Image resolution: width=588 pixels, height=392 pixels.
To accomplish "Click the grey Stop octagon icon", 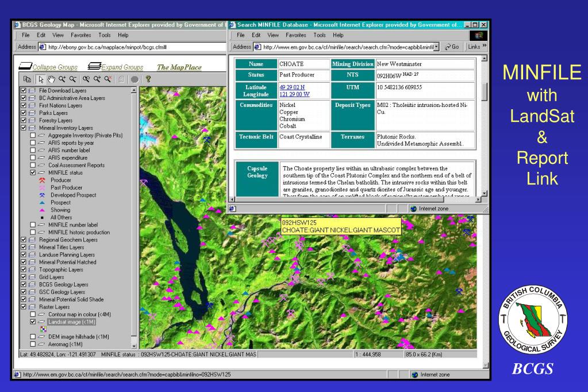I will point(134,79).
